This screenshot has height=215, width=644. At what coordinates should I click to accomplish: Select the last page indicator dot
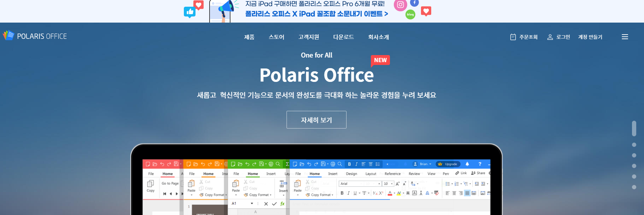click(x=634, y=187)
